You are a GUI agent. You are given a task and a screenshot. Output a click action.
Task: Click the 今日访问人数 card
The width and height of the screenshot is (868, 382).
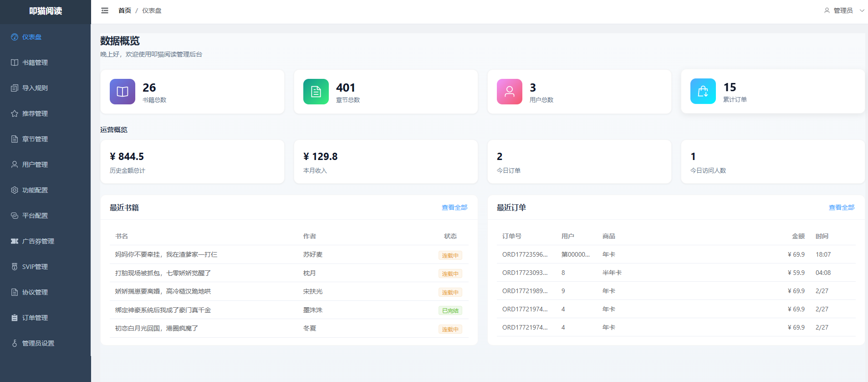[x=773, y=162]
